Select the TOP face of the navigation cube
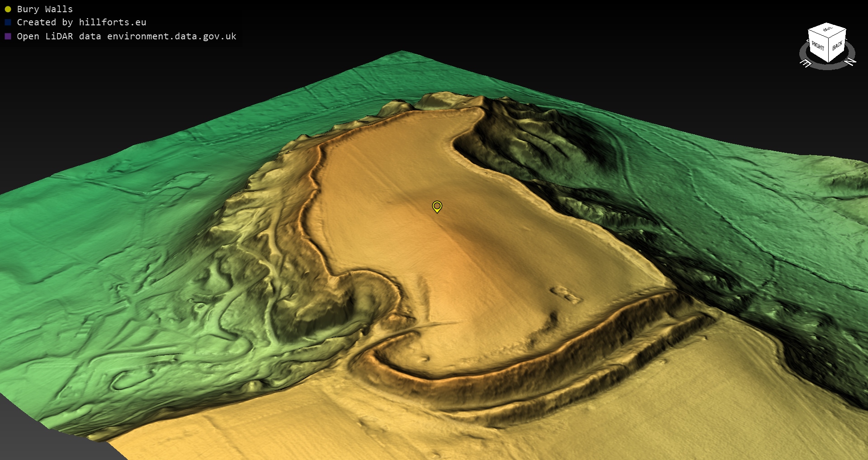Screen dimensions: 868x460 (x=827, y=29)
